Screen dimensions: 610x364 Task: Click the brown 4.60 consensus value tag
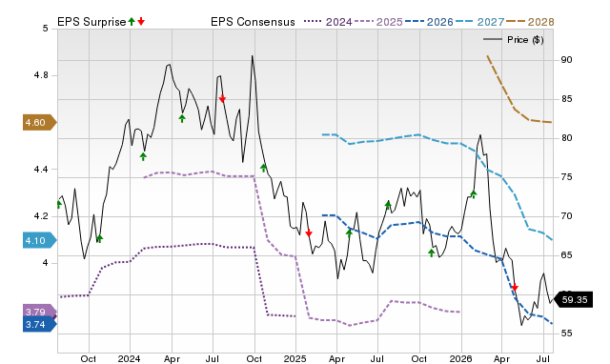(40, 123)
